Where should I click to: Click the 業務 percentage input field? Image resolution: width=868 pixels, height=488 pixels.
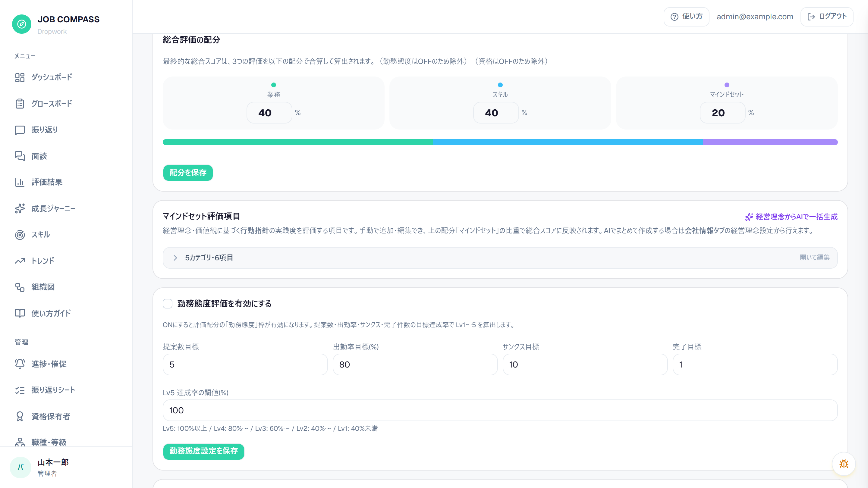pyautogui.click(x=269, y=113)
